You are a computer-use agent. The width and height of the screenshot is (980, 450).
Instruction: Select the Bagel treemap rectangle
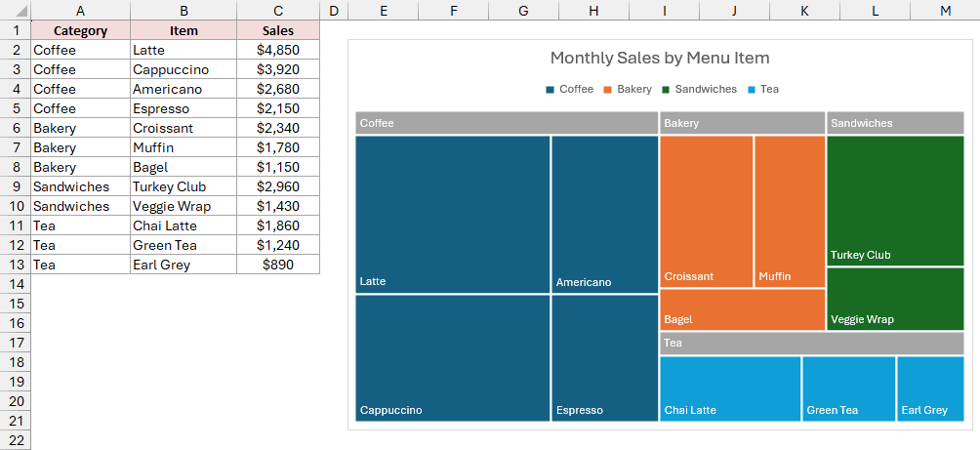[743, 309]
